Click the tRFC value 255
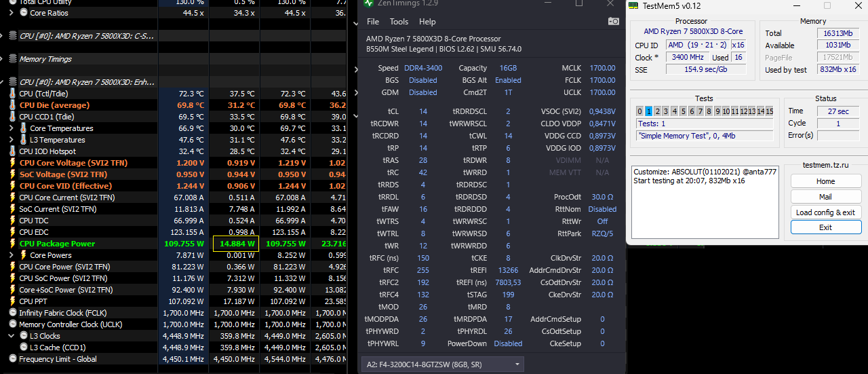The image size is (868, 374). tap(423, 270)
